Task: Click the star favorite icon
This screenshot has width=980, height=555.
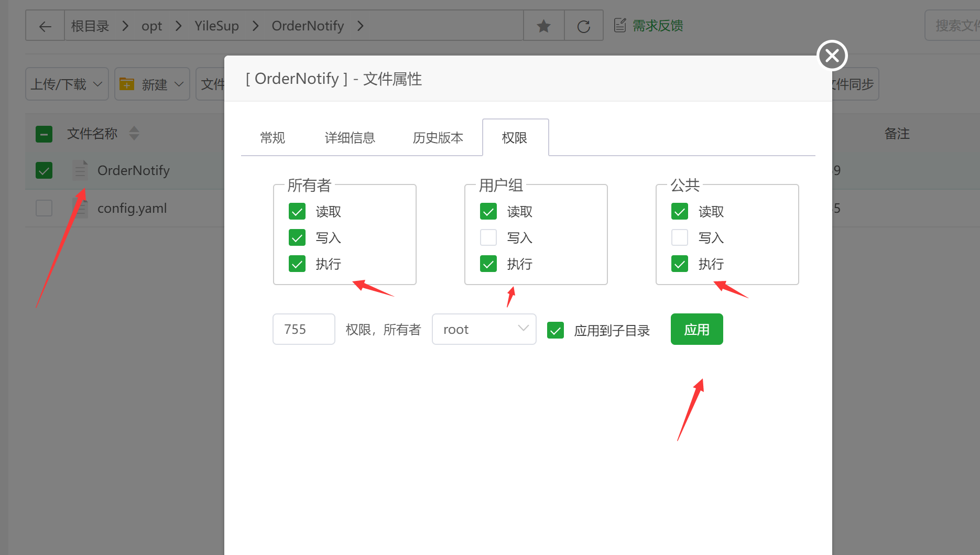Action: tap(543, 26)
